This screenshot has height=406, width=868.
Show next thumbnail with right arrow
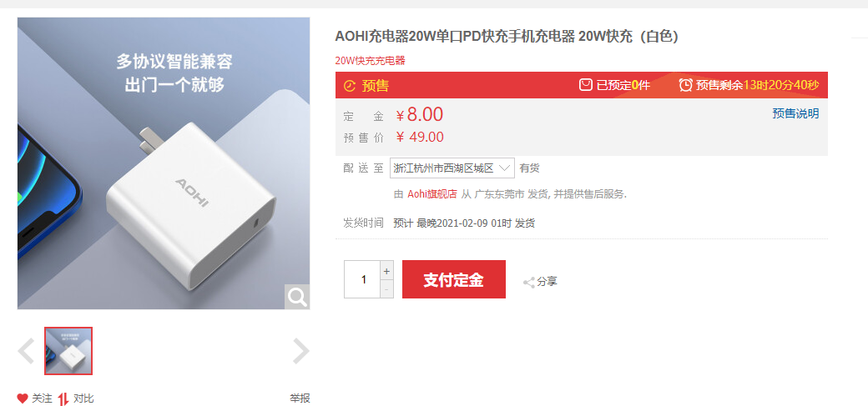[300, 351]
